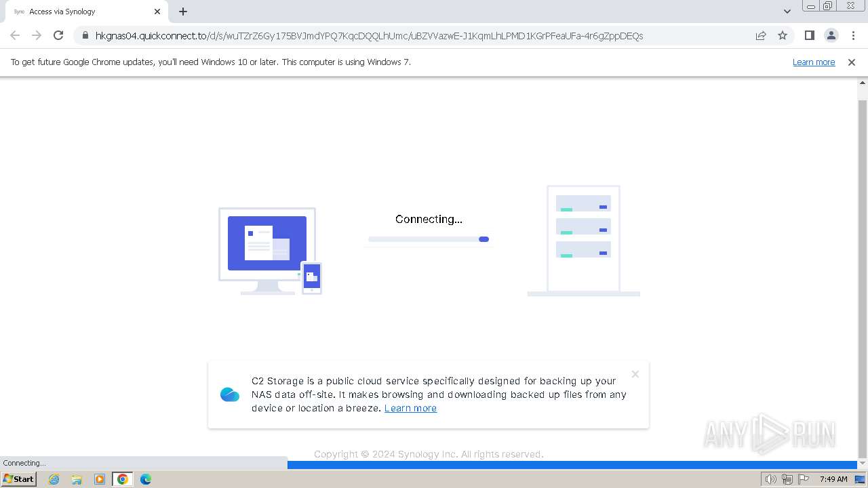Open Action Center flag icon

pos(802,479)
